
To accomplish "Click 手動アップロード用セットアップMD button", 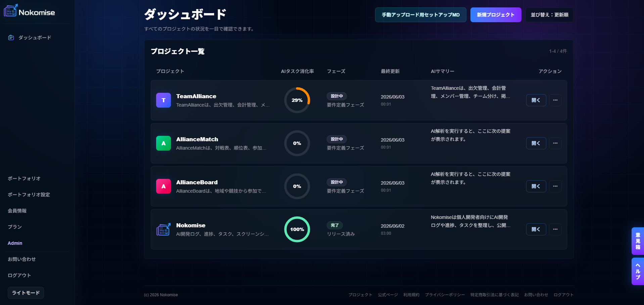I will (x=420, y=15).
